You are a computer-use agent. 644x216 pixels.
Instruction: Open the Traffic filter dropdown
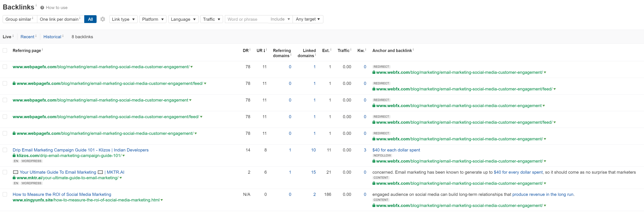coord(212,19)
